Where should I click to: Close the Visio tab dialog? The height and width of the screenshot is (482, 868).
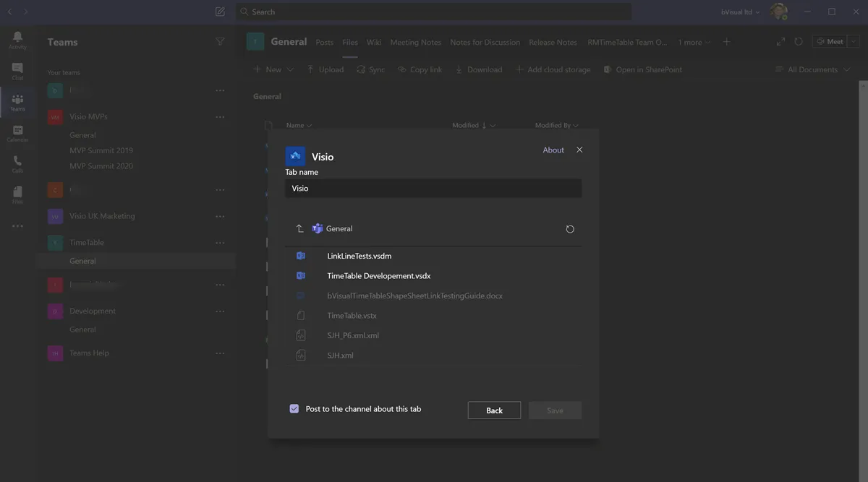point(579,150)
